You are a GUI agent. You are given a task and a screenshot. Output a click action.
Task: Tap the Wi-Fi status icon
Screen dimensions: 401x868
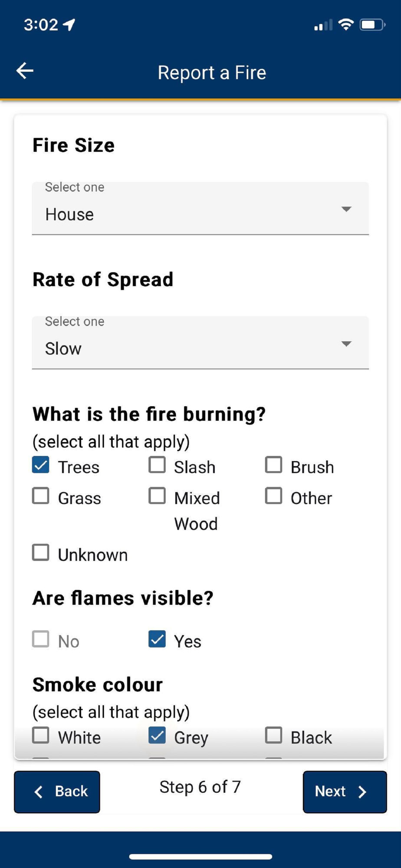(x=345, y=25)
